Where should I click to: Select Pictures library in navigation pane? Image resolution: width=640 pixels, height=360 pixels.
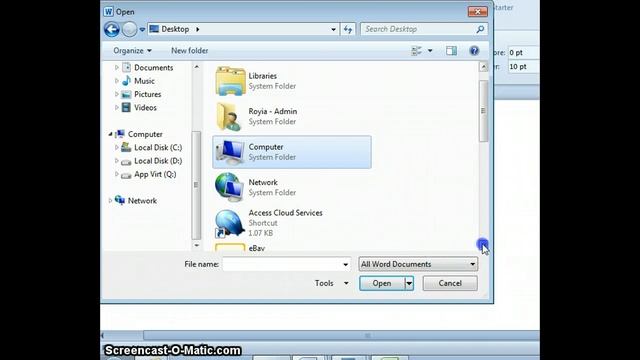pos(147,94)
